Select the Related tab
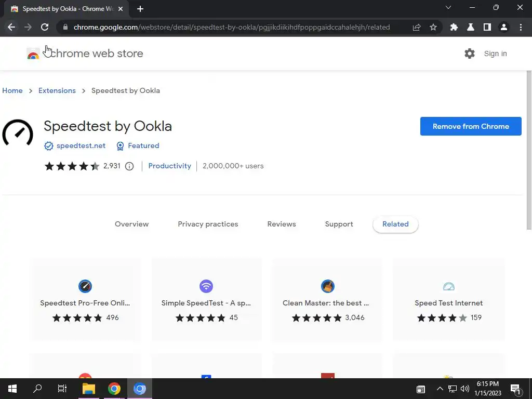This screenshot has height=399, width=532. (x=395, y=224)
